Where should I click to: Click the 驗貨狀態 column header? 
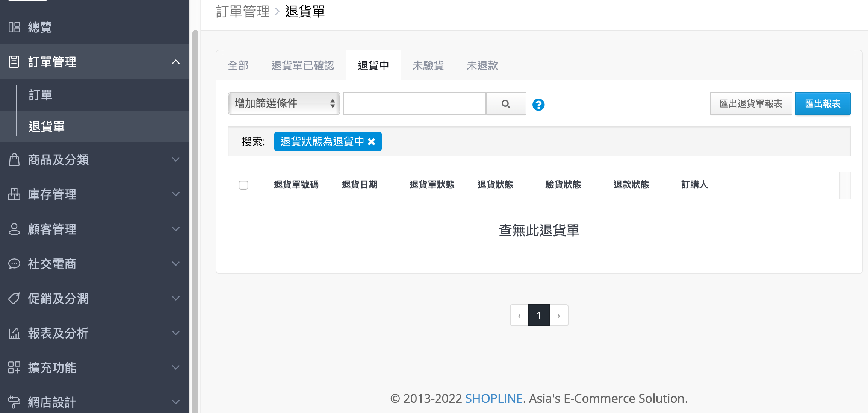pos(563,185)
